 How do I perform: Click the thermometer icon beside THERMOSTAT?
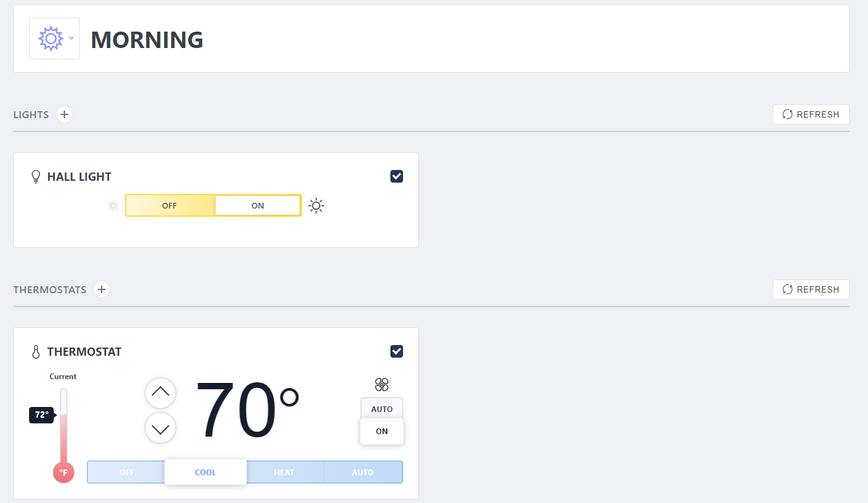pyautogui.click(x=35, y=351)
